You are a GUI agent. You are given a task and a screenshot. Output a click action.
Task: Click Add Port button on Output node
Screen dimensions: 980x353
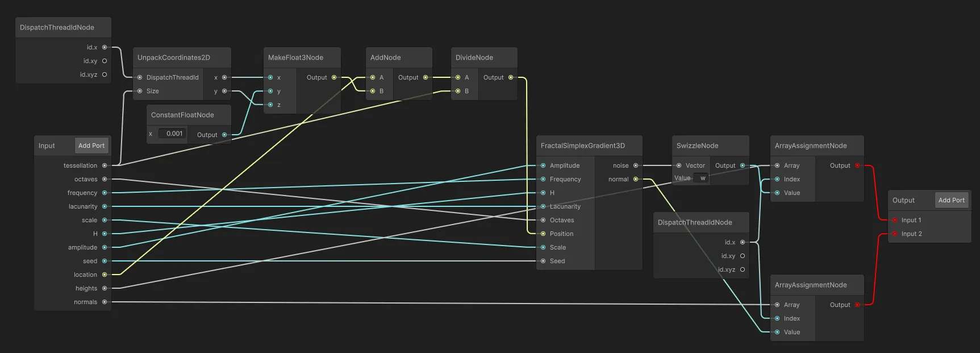951,200
